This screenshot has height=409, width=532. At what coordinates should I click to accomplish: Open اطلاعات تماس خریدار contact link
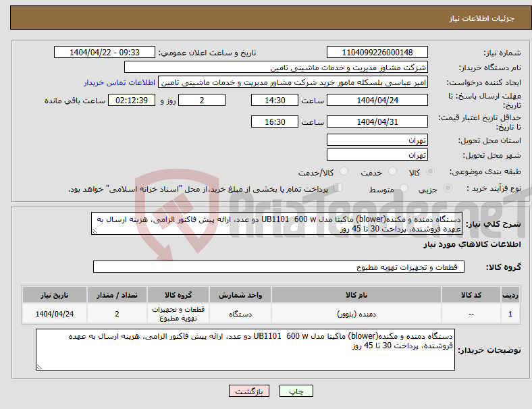tap(119, 82)
